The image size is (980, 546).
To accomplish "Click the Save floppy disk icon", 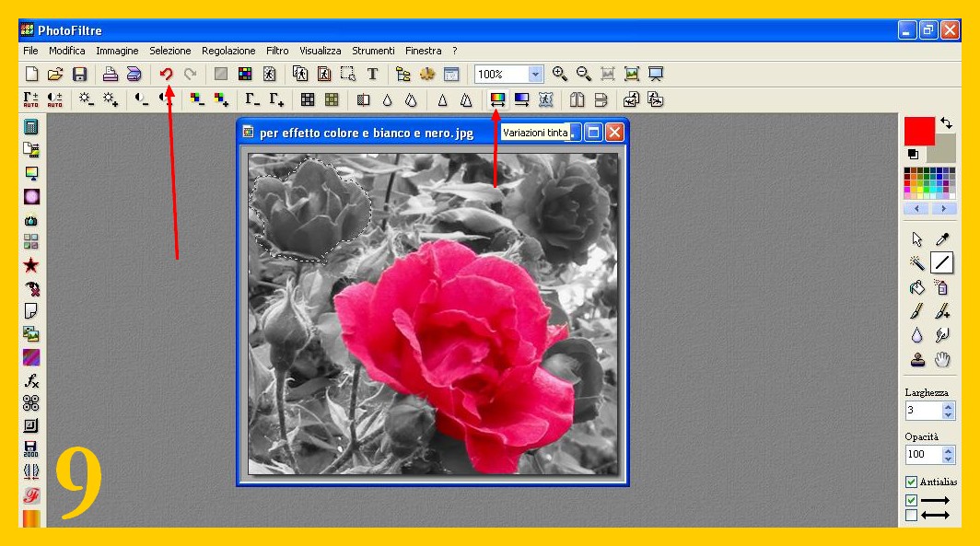I will pos(80,75).
